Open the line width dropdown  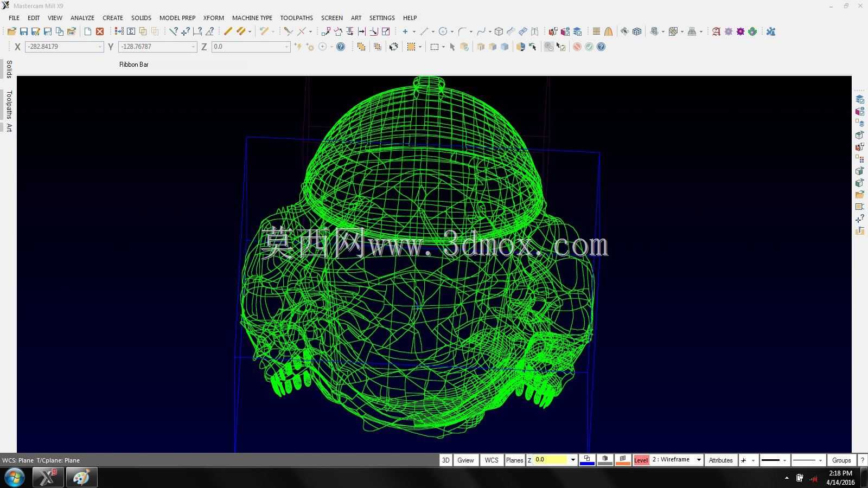point(820,460)
